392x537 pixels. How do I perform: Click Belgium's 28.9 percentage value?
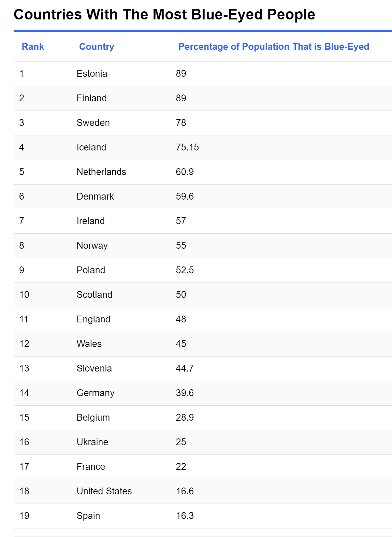(x=185, y=418)
